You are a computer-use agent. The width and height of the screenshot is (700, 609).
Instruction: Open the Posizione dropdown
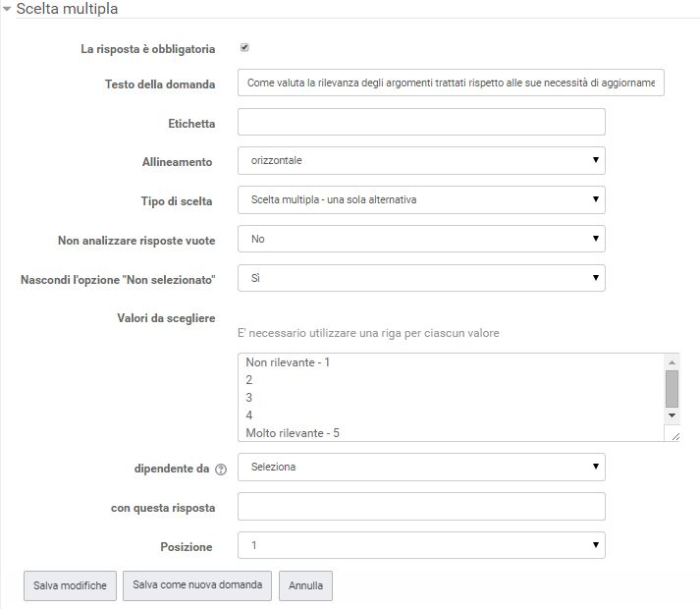421,545
